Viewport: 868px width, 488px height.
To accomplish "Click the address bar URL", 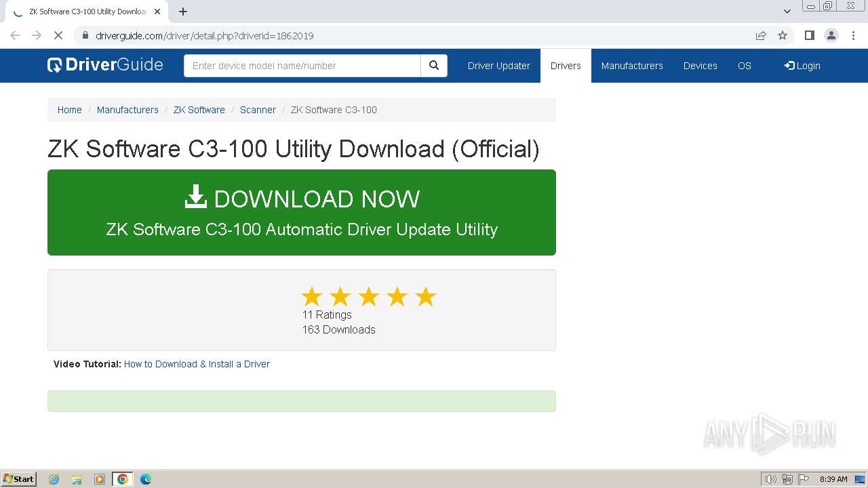I will pyautogui.click(x=205, y=36).
